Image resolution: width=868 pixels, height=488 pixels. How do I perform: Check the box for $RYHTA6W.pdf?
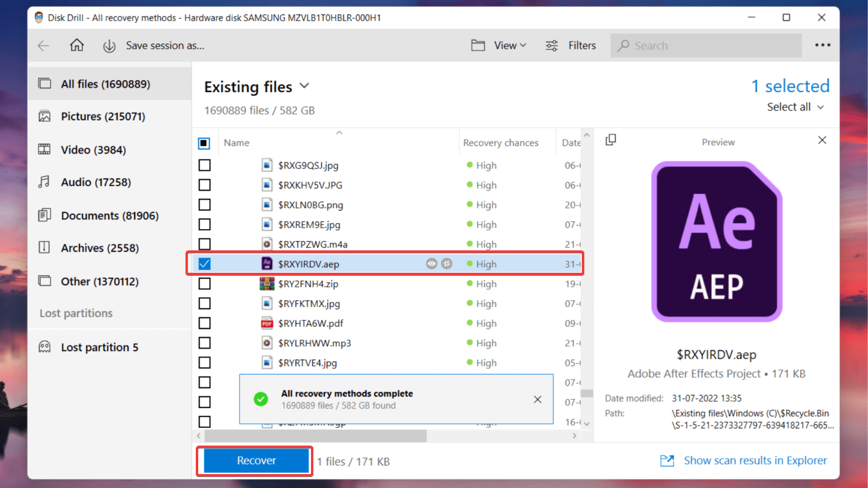tap(205, 323)
